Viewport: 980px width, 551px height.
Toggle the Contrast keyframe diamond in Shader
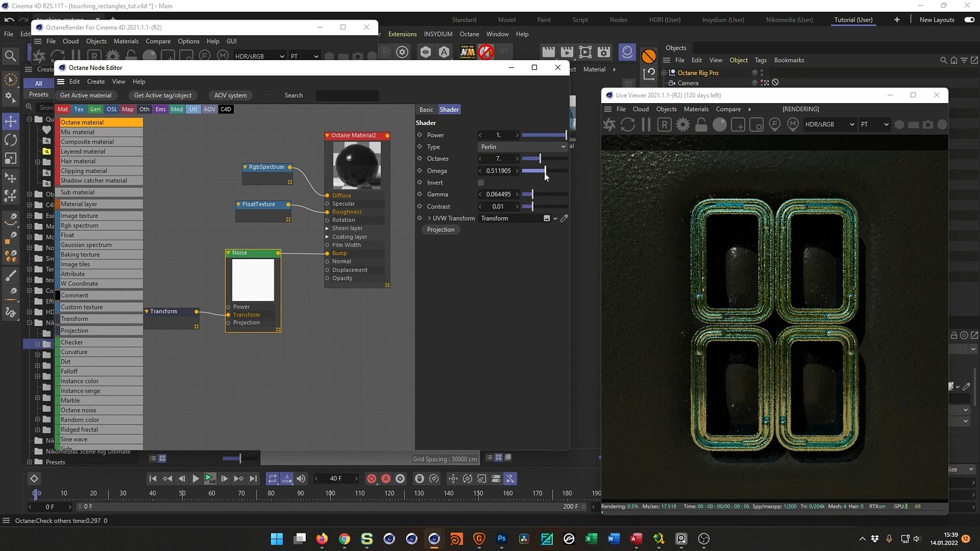pyautogui.click(x=420, y=206)
